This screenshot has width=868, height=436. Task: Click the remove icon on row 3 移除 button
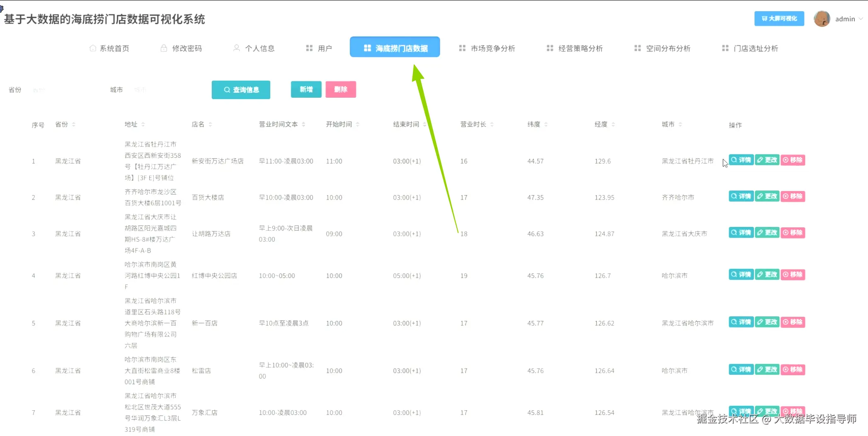point(785,232)
